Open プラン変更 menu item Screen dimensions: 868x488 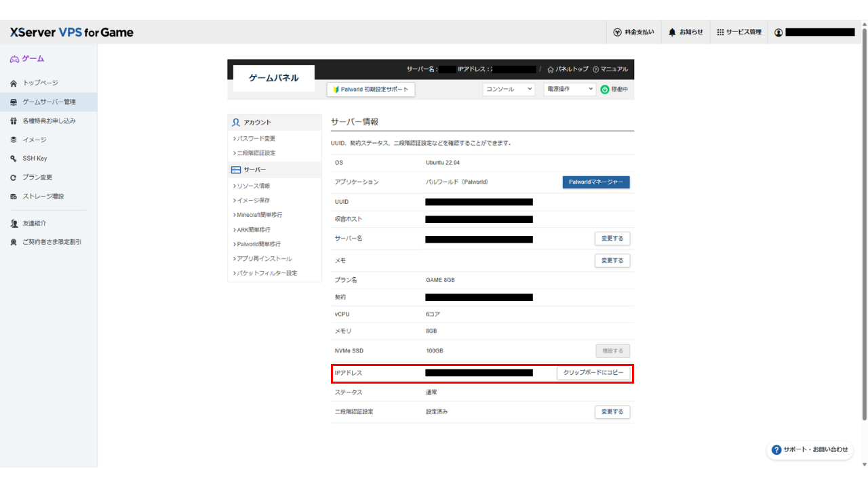[48, 178]
